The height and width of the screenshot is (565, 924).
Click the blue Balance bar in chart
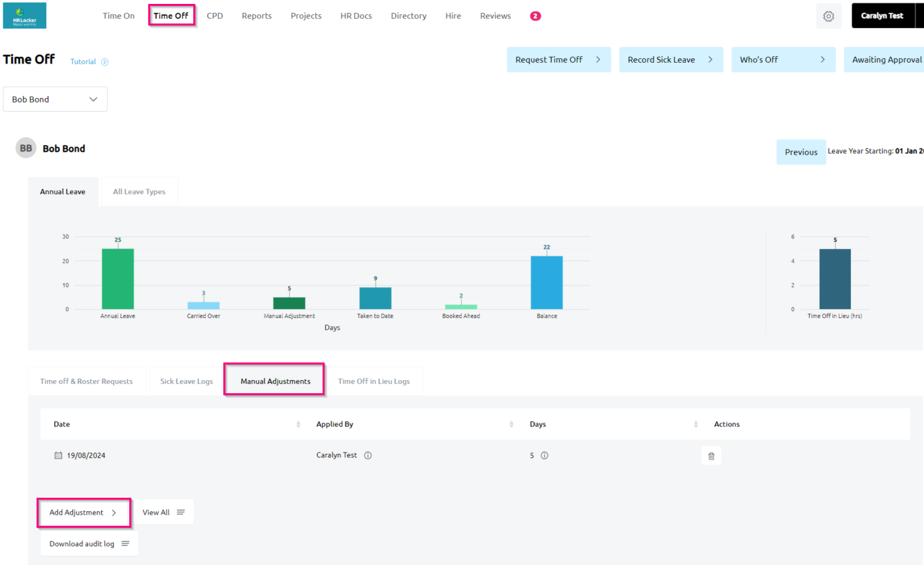click(547, 282)
